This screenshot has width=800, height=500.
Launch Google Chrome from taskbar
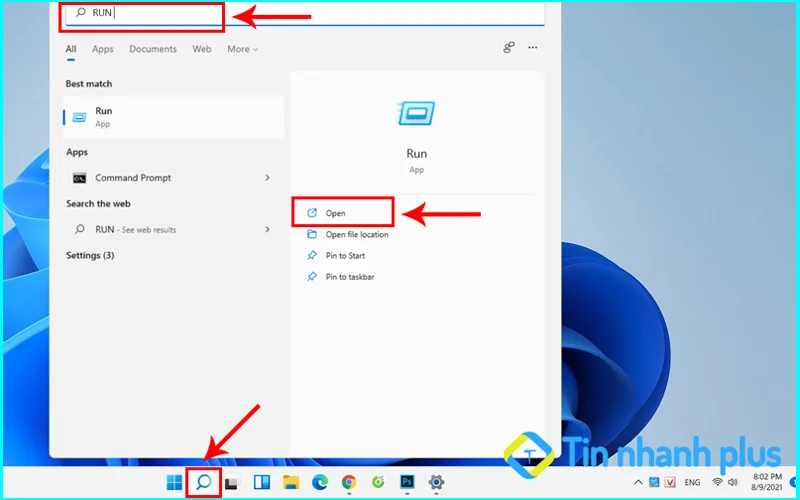pos(349,482)
